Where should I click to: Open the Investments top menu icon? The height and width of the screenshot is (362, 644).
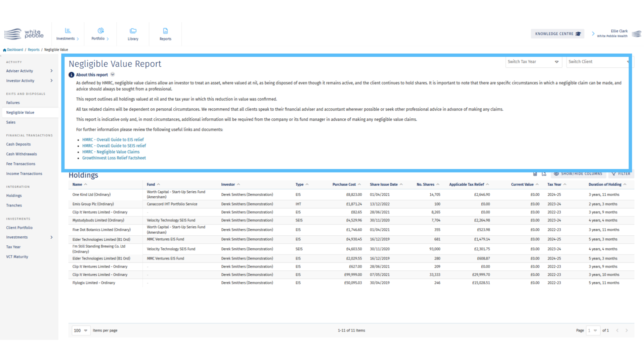68,31
